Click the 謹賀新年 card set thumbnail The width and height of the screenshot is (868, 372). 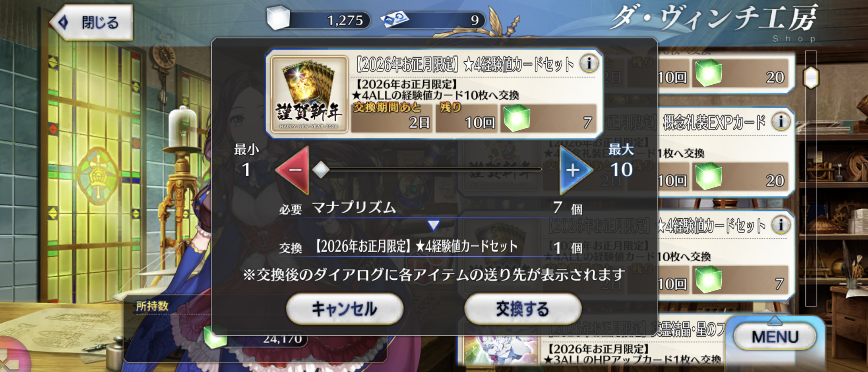pos(309,94)
